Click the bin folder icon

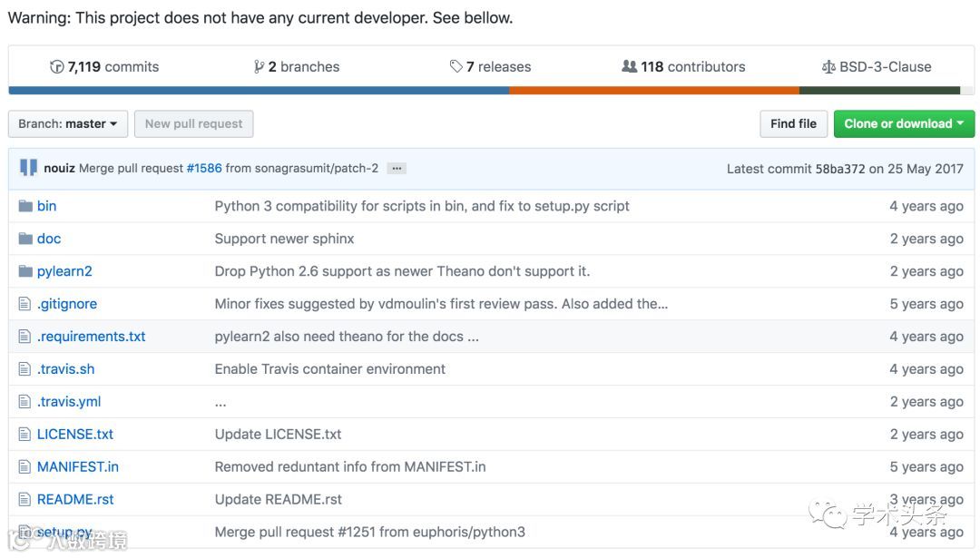click(x=25, y=206)
